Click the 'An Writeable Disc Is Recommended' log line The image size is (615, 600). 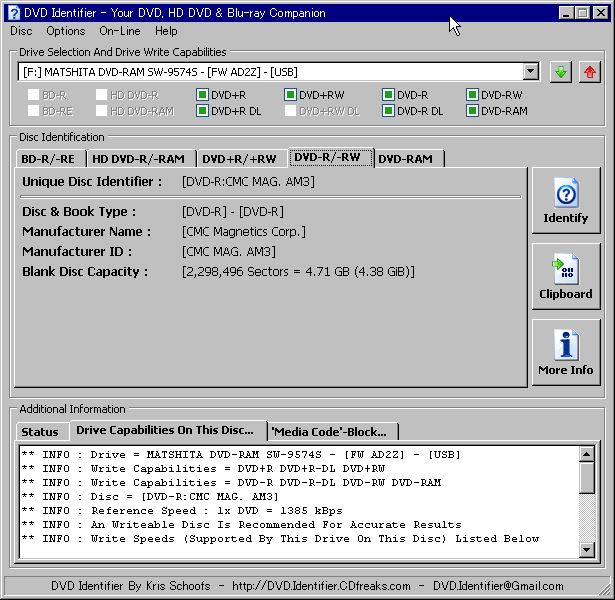click(241, 524)
